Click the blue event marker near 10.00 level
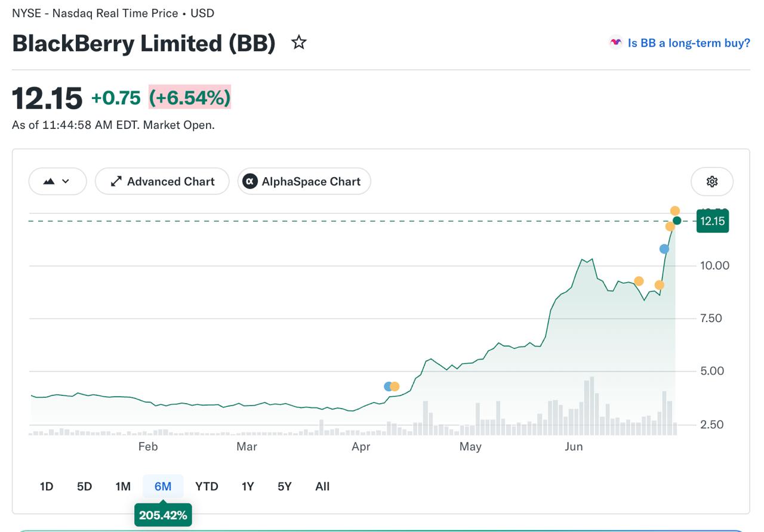The height and width of the screenshot is (532, 764). (664, 249)
